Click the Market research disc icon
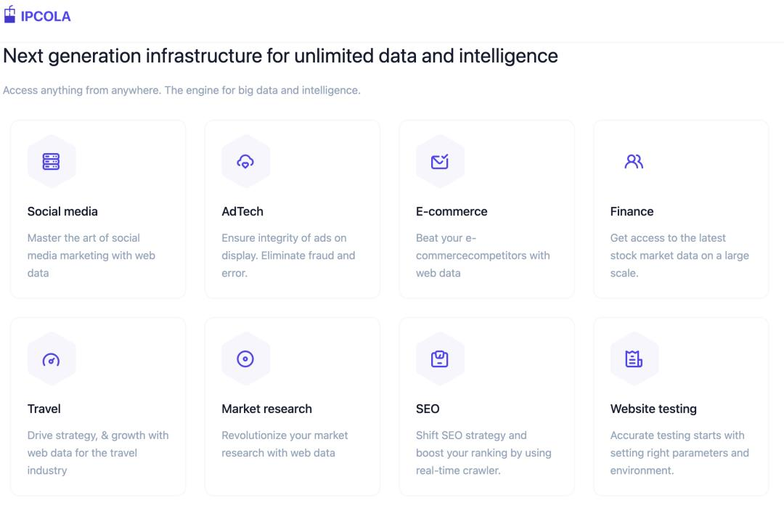Screen dimensions: 784x532 click(245, 359)
